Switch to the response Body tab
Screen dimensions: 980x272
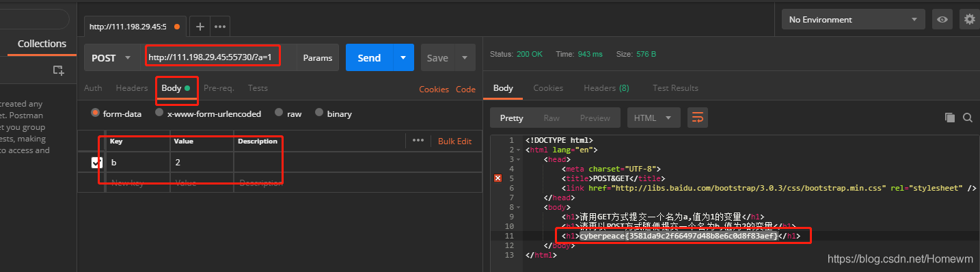point(503,88)
